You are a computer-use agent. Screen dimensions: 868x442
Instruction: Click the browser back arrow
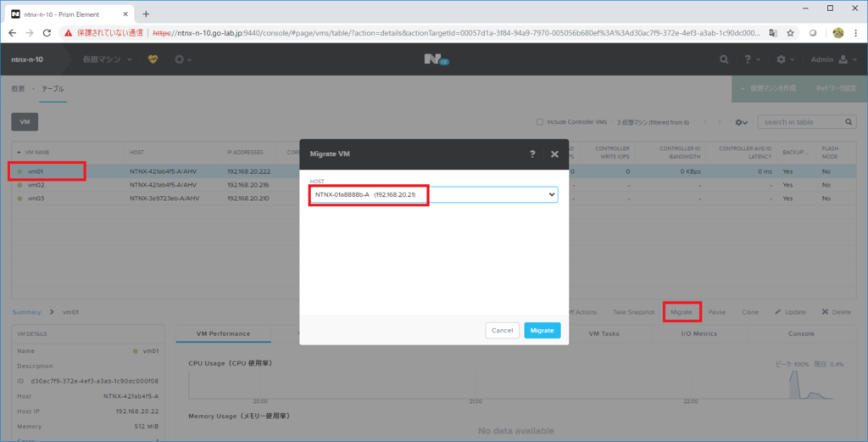(x=12, y=33)
